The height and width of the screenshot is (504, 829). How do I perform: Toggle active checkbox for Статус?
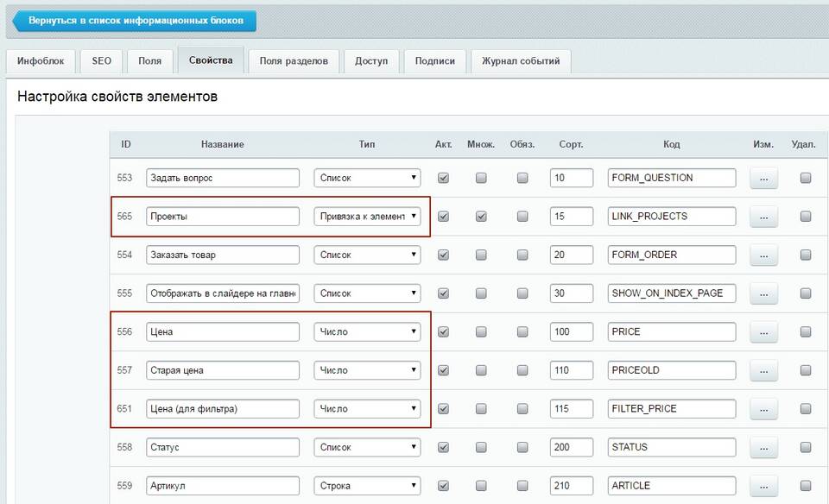click(x=444, y=447)
